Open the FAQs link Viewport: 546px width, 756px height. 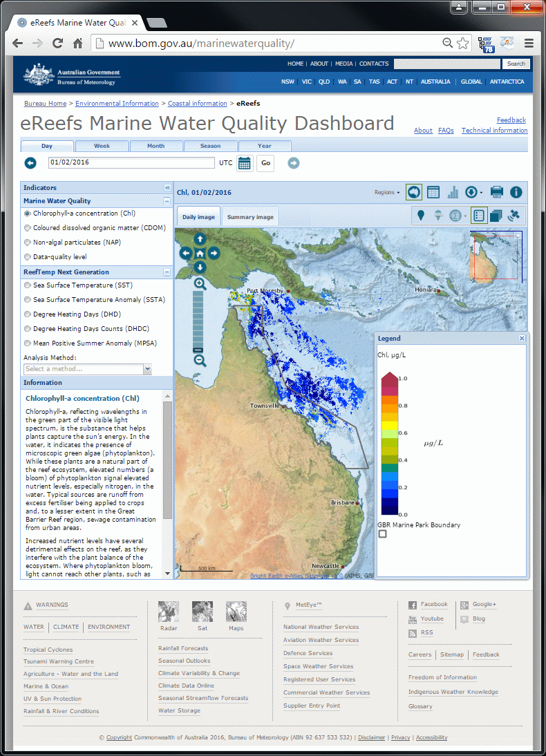click(x=446, y=130)
